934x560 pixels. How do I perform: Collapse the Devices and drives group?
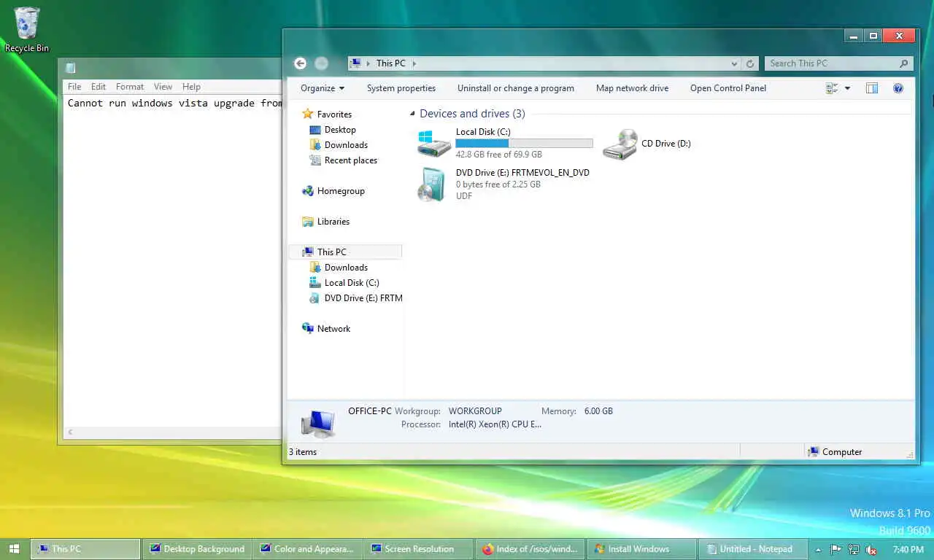[413, 114]
